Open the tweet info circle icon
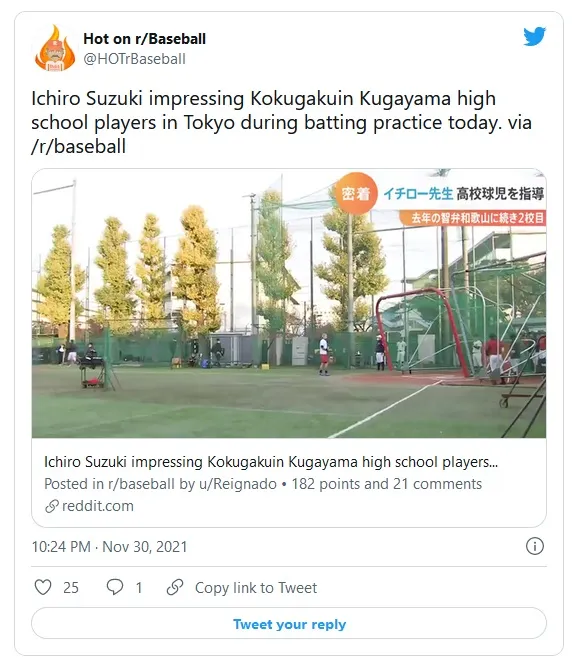579x668 pixels. pos(535,546)
